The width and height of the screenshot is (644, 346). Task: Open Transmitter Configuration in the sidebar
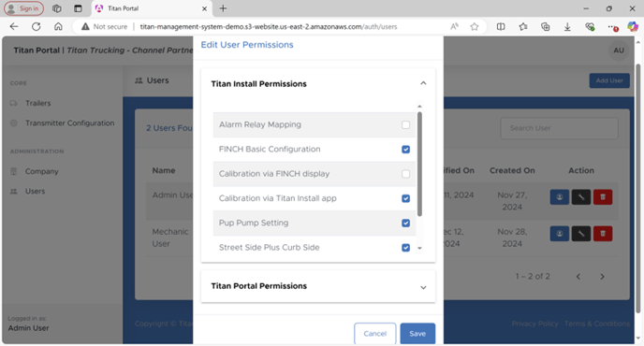(70, 123)
